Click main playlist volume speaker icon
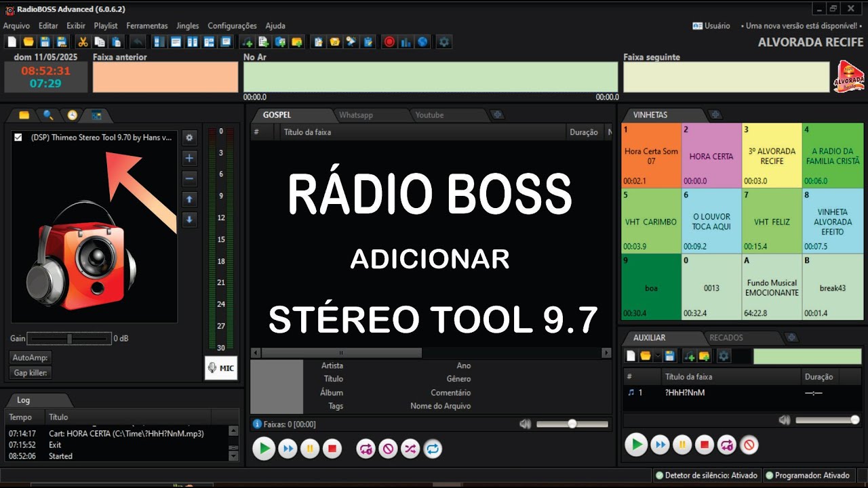 [525, 424]
